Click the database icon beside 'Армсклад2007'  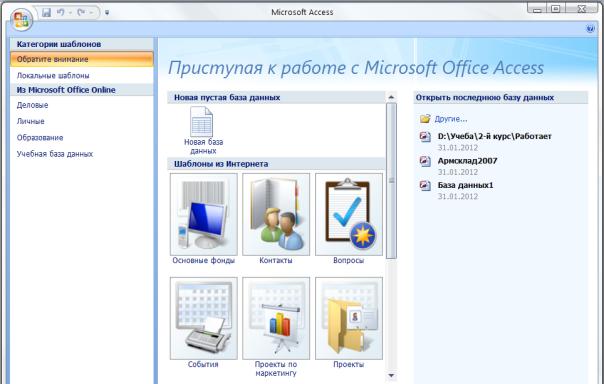click(x=425, y=161)
